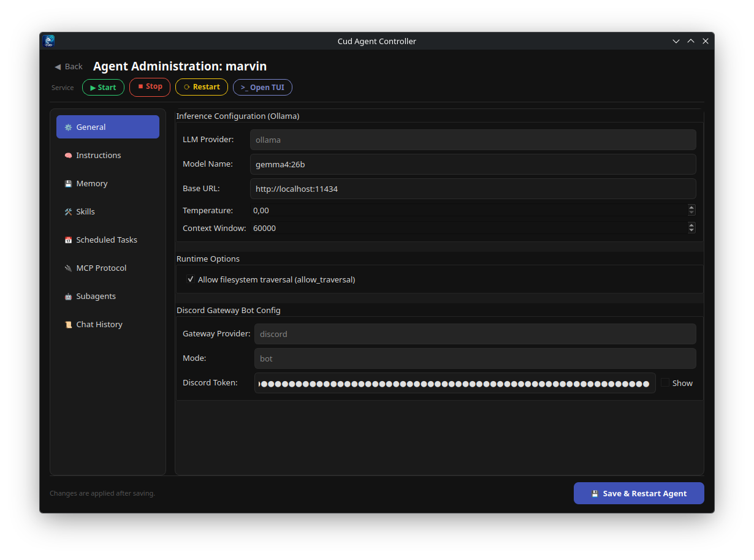Screen dimensions: 754x560
Task: Select the Skills section
Action: [108, 211]
